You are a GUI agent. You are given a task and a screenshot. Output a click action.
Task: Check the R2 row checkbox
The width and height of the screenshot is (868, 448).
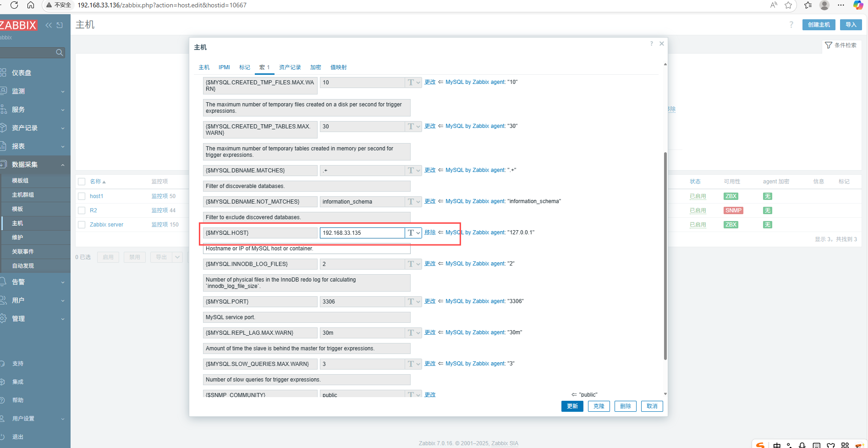click(x=82, y=210)
